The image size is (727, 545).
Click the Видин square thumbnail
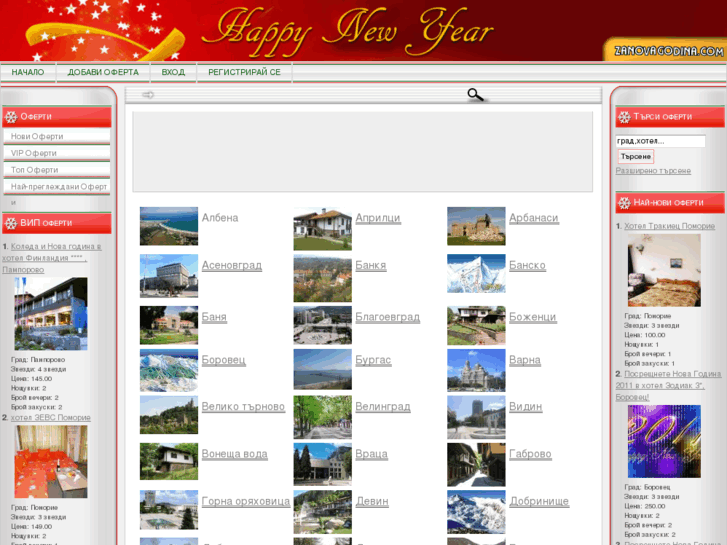coord(476,417)
